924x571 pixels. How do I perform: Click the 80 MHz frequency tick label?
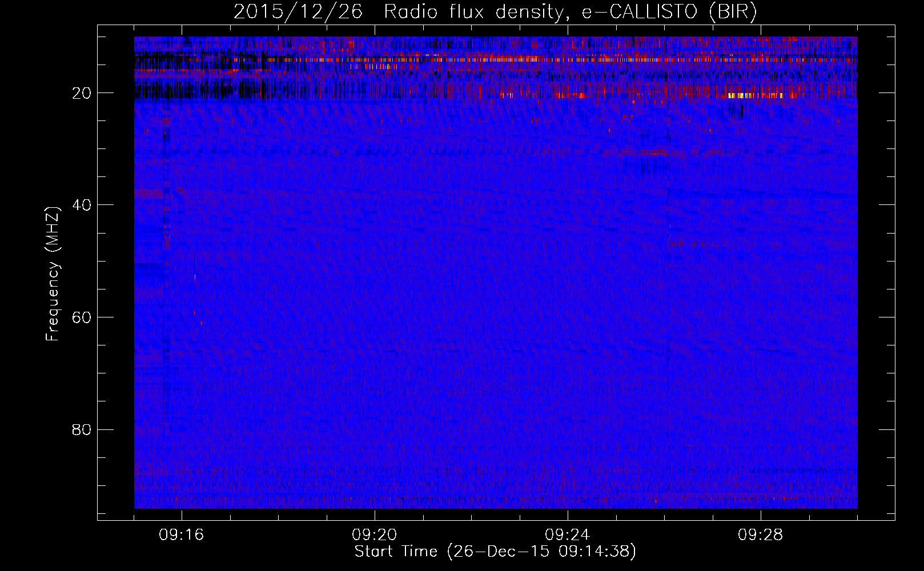[x=82, y=429]
